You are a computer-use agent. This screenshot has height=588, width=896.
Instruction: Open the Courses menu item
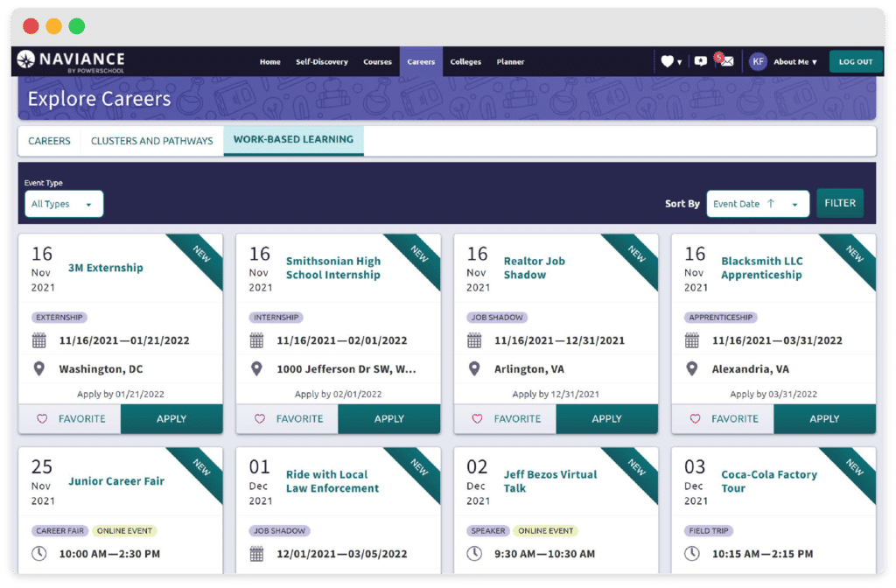(377, 62)
